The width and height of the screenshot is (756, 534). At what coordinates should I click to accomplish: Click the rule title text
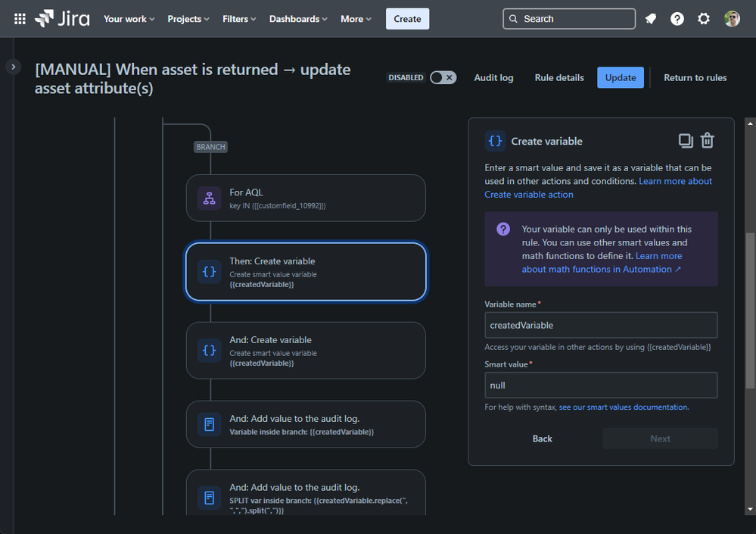192,79
